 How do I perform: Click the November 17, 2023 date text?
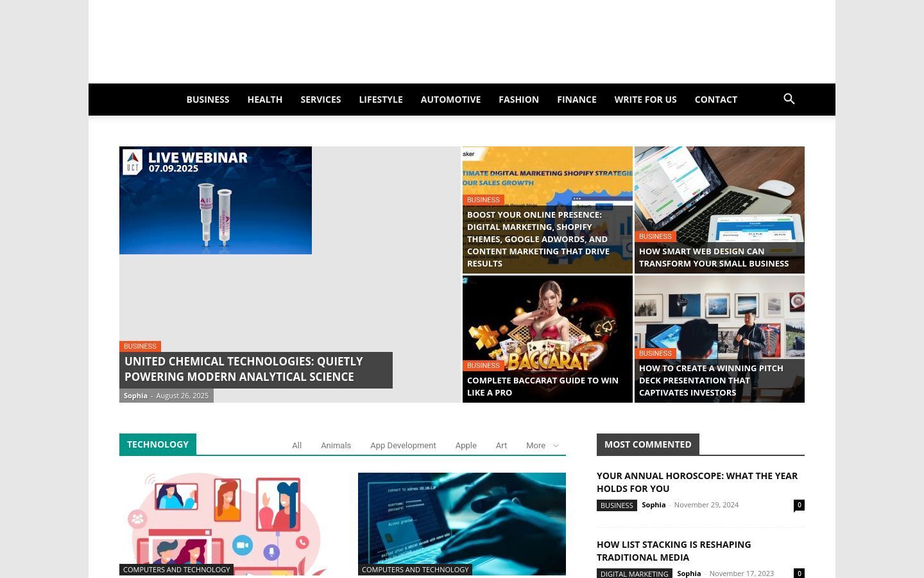(742, 574)
